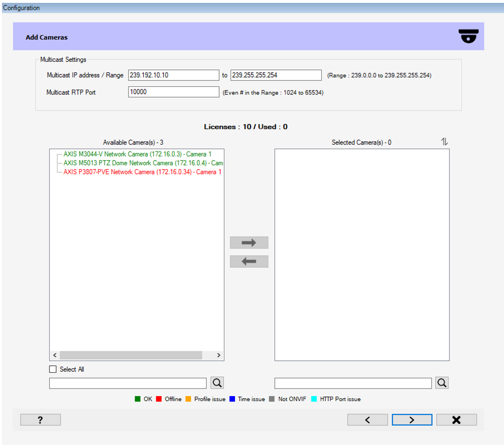
Task: Click the multicast end IP range field
Action: [x=276, y=75]
